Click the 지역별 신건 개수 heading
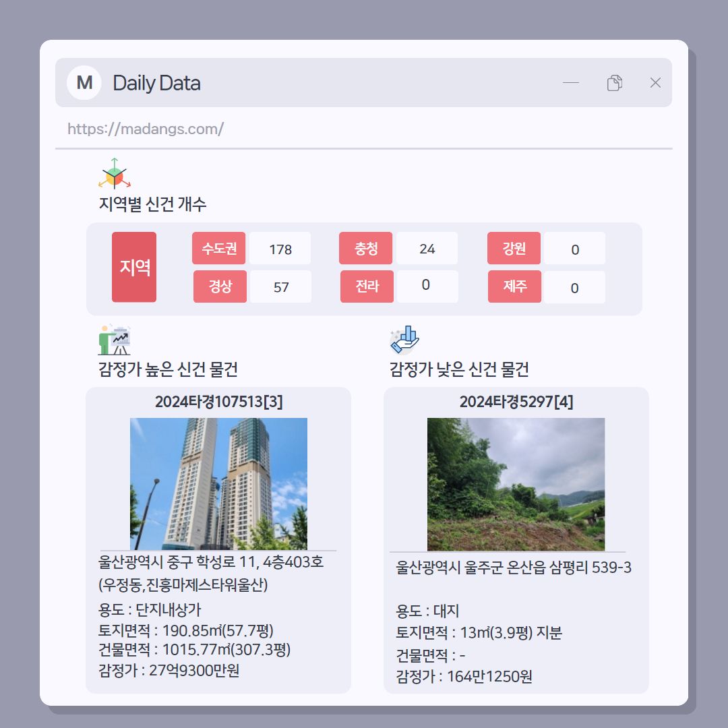 point(152,204)
